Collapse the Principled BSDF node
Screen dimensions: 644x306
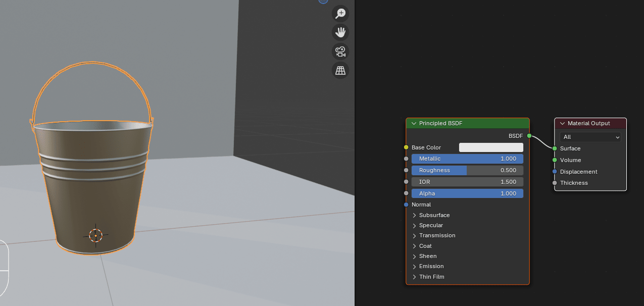point(414,124)
